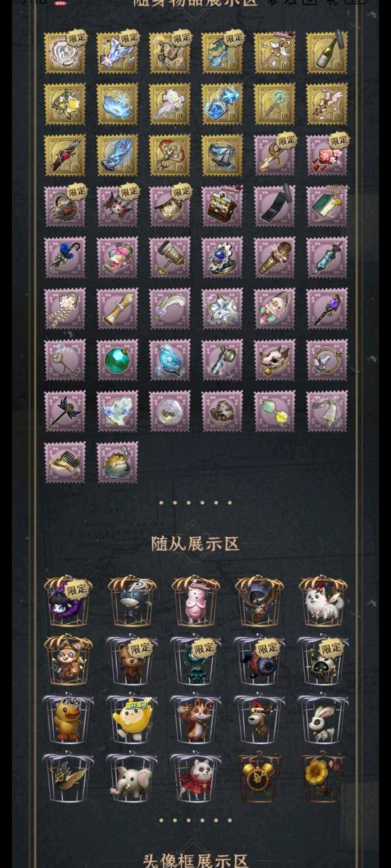The height and width of the screenshot is (868, 391).
Task: Choose the limited brown teddy bear pet
Action: pyautogui.click(x=132, y=660)
